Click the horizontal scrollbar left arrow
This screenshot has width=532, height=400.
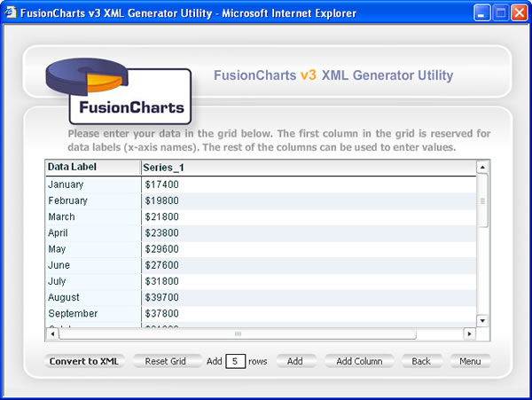point(51,334)
